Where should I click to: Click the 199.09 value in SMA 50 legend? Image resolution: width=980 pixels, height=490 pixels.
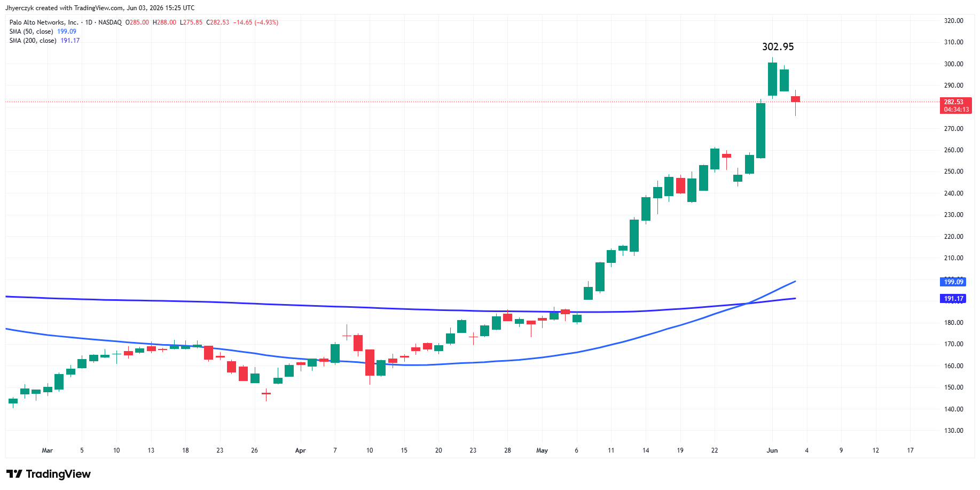[67, 32]
